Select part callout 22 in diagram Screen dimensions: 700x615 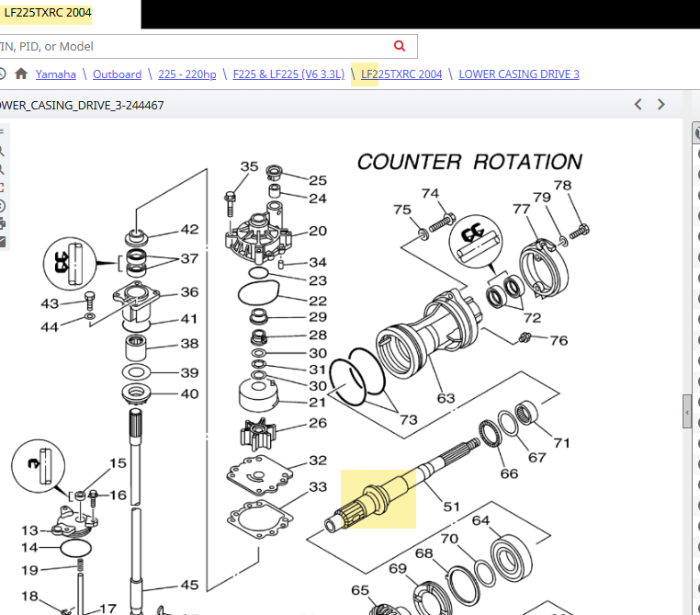pos(318,301)
